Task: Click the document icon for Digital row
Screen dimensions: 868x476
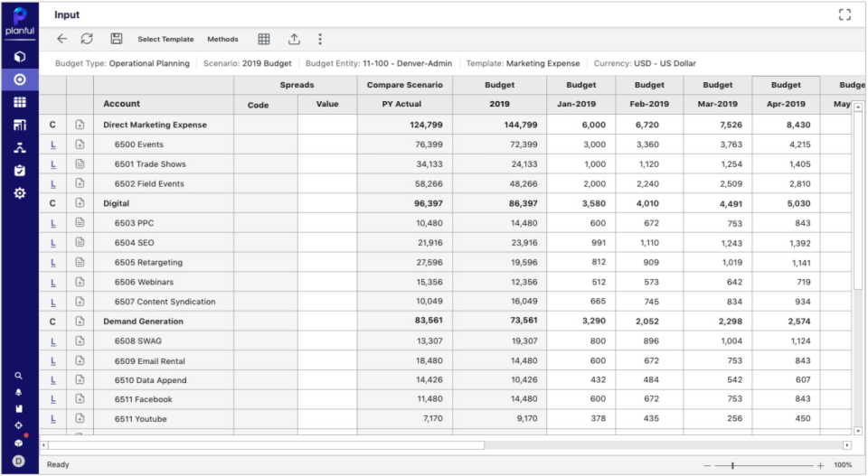Action: point(80,203)
